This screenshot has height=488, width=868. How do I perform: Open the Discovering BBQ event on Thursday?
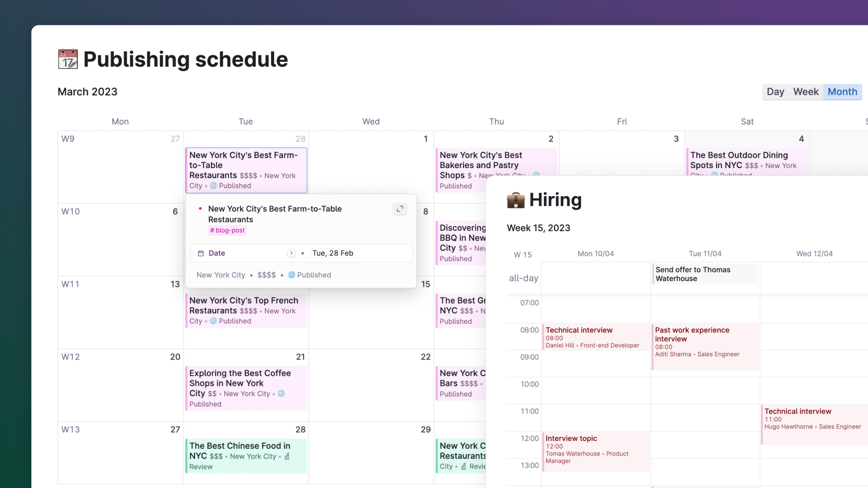click(461, 243)
